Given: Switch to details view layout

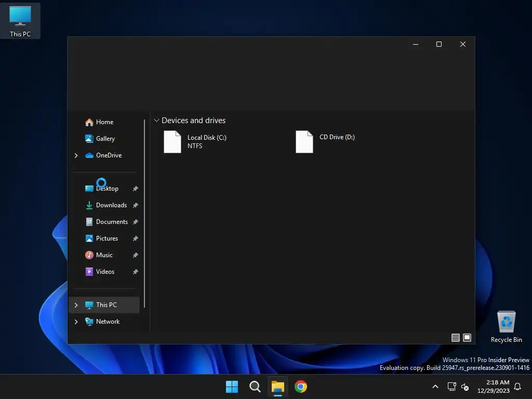Looking at the screenshot, I should pos(456,338).
